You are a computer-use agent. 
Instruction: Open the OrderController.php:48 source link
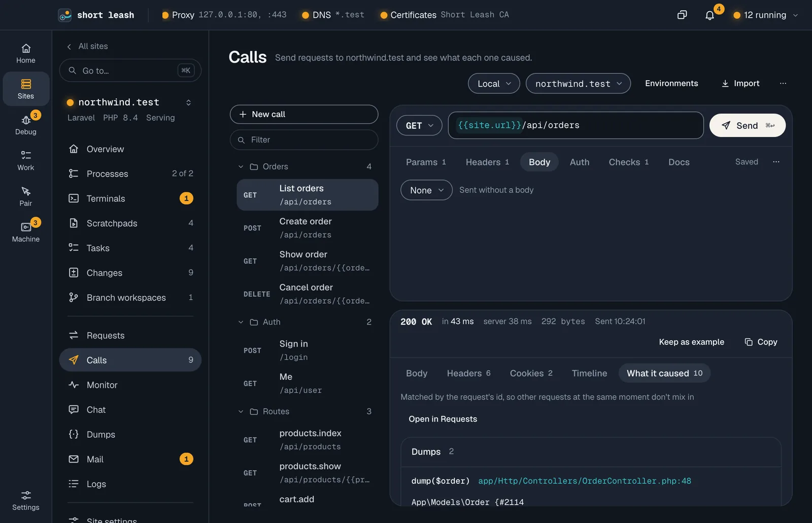(585, 481)
